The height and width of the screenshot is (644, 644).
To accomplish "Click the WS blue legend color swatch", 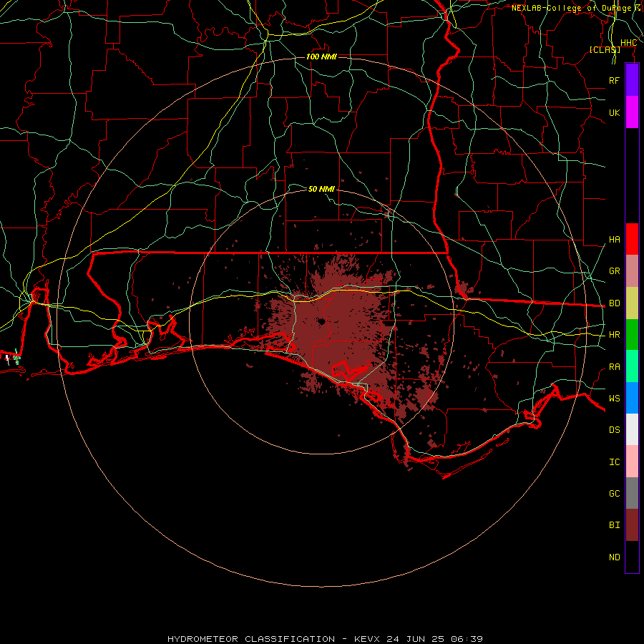I will click(x=632, y=398).
